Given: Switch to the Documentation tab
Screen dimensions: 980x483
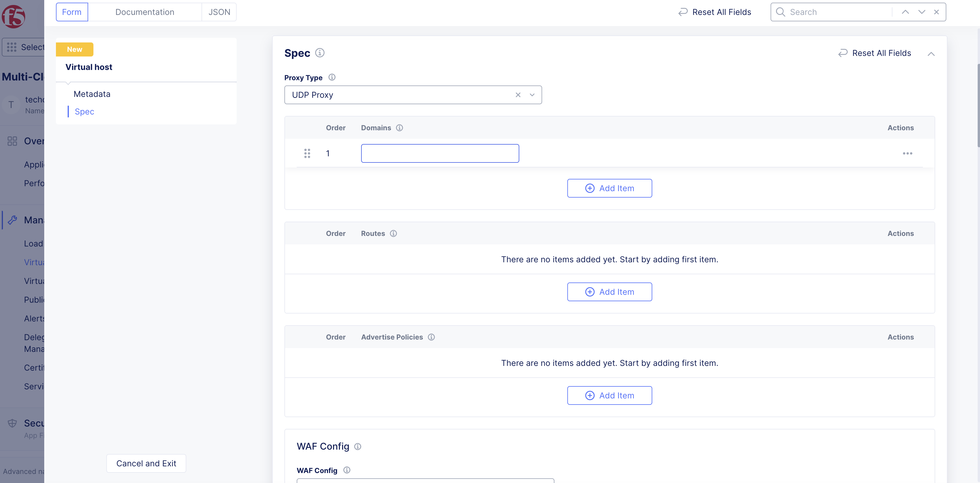Looking at the screenshot, I should click(145, 12).
